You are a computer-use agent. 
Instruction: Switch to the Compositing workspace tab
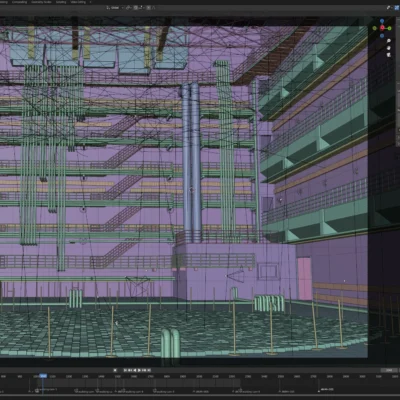[19, 2]
